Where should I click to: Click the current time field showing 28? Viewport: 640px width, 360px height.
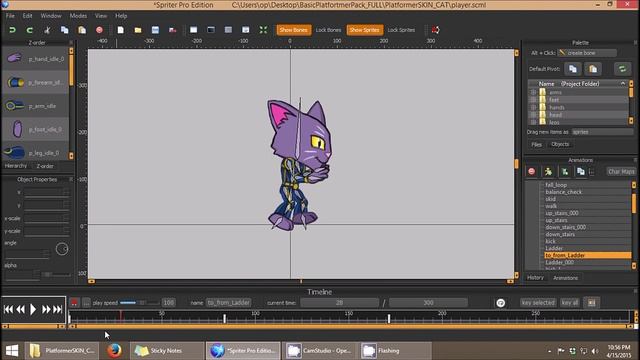coord(339,302)
